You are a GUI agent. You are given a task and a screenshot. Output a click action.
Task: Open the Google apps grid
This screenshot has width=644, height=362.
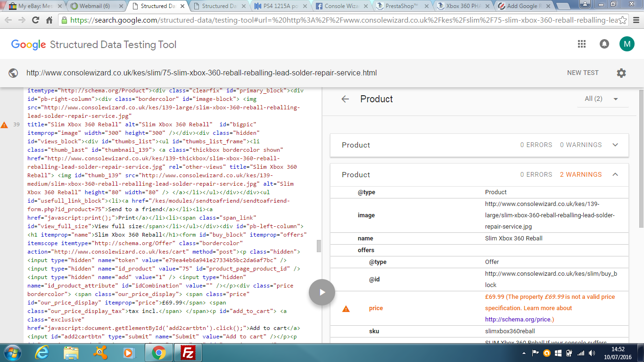pyautogui.click(x=582, y=44)
